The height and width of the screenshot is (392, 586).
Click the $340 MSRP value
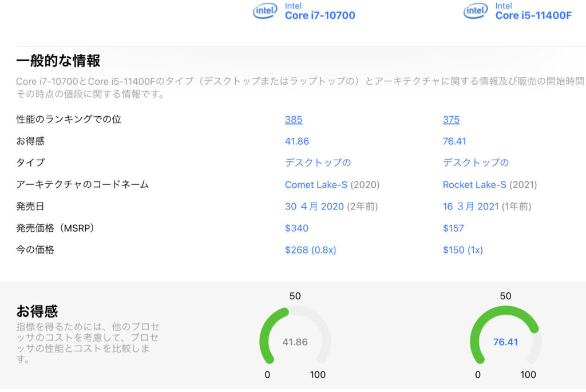(x=296, y=228)
